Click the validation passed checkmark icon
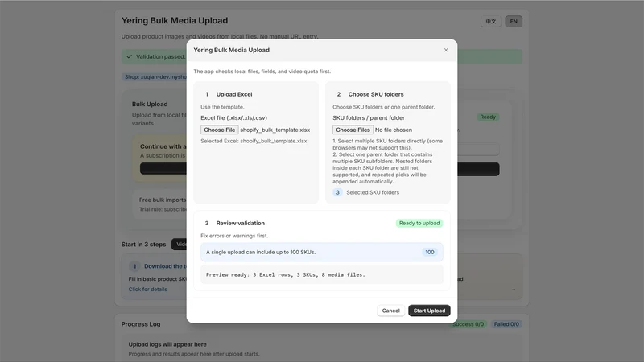Viewport: 644px width, 362px height. click(130, 56)
